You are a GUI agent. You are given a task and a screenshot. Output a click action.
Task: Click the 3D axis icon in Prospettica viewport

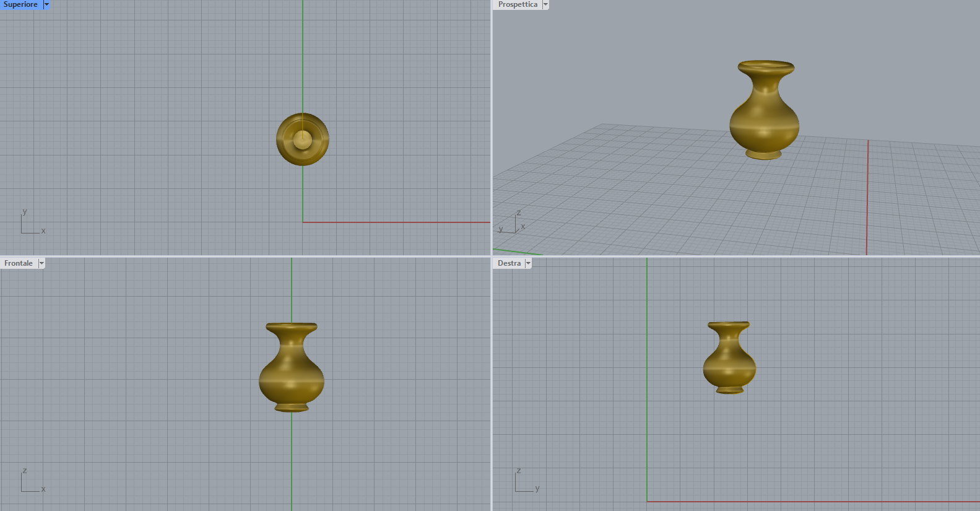(x=513, y=224)
